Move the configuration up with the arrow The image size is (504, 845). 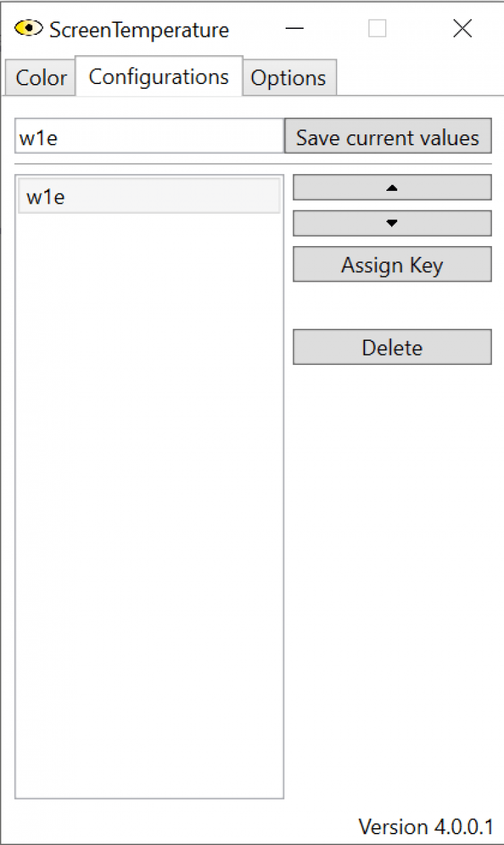coord(392,188)
